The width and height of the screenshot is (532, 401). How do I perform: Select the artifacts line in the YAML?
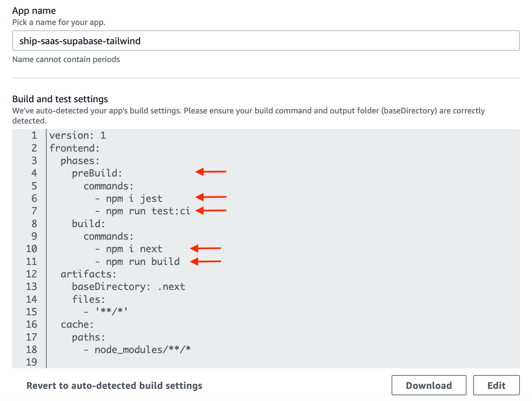click(x=84, y=274)
